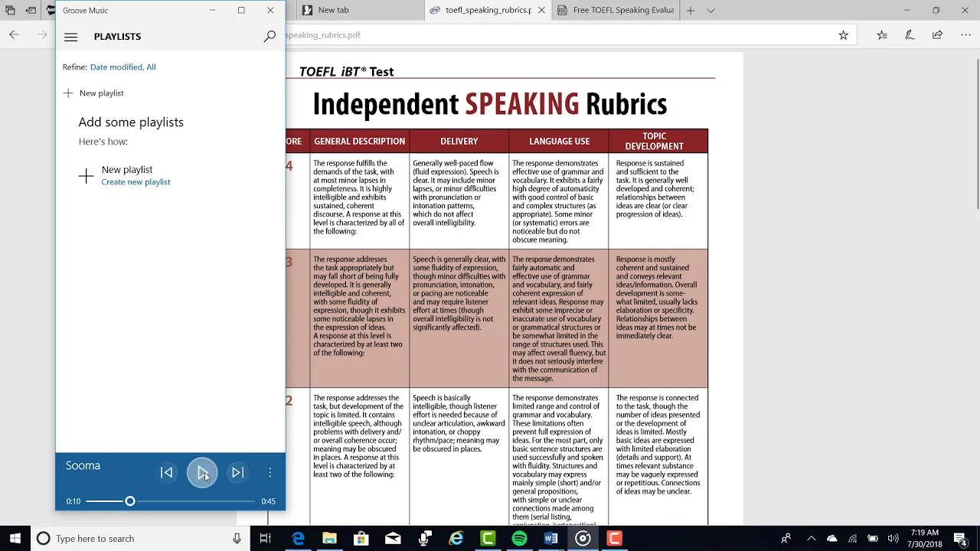980x551 pixels.
Task: Click the wifi network tray icon
Action: [852, 539]
